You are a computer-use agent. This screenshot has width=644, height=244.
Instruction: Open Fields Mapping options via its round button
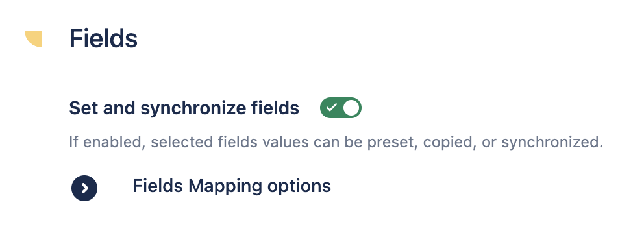pyautogui.click(x=84, y=188)
